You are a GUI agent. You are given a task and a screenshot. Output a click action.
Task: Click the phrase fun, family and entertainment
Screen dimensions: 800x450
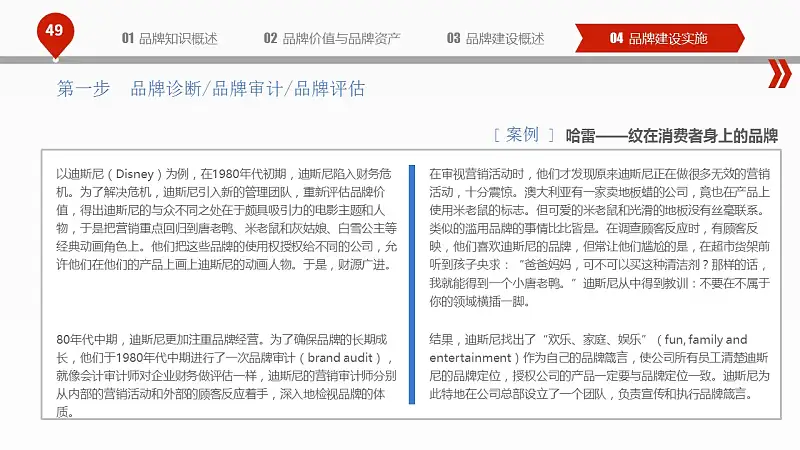(588, 348)
